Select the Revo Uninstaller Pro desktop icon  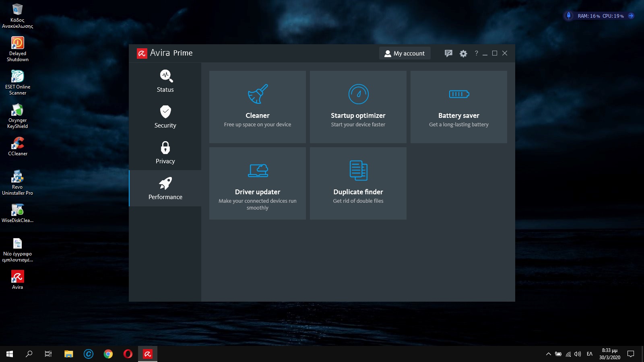tap(17, 183)
